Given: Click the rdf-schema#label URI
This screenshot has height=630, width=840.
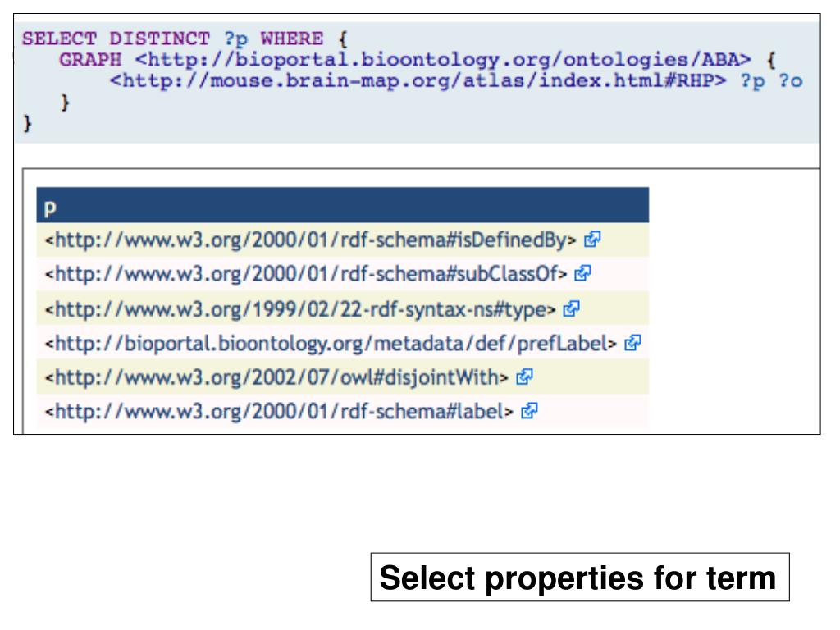Looking at the screenshot, I should point(279,412).
